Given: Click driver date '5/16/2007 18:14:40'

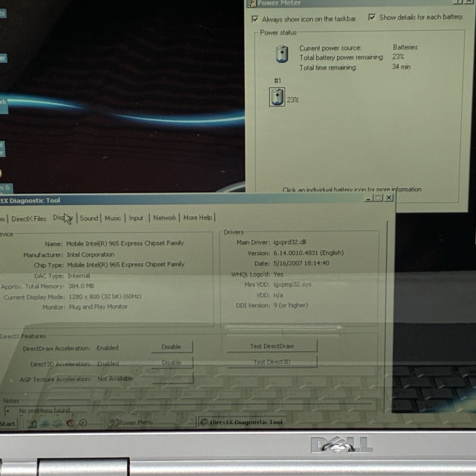Looking at the screenshot, I should (301, 263).
